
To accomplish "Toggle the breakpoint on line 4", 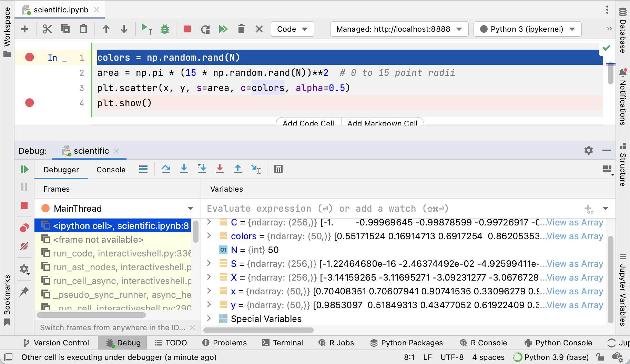I will point(29,102).
